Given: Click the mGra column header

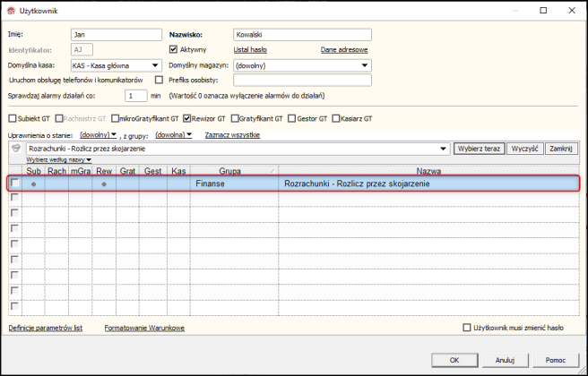Looking at the screenshot, I should (81, 171).
